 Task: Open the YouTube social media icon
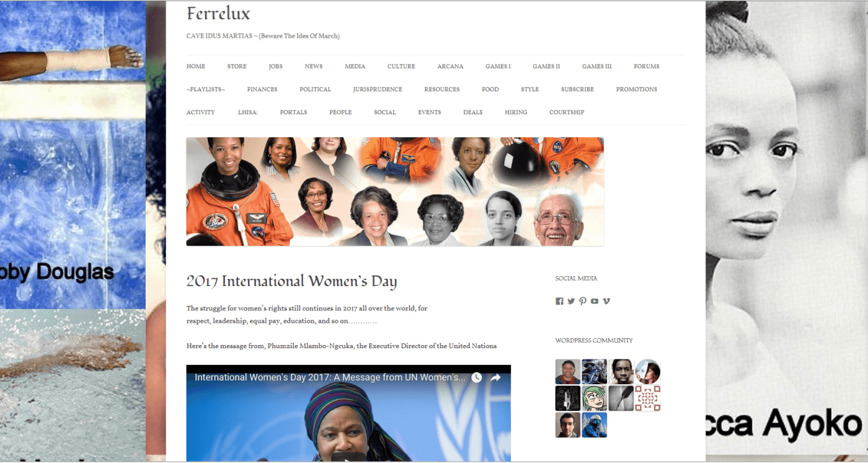(595, 301)
